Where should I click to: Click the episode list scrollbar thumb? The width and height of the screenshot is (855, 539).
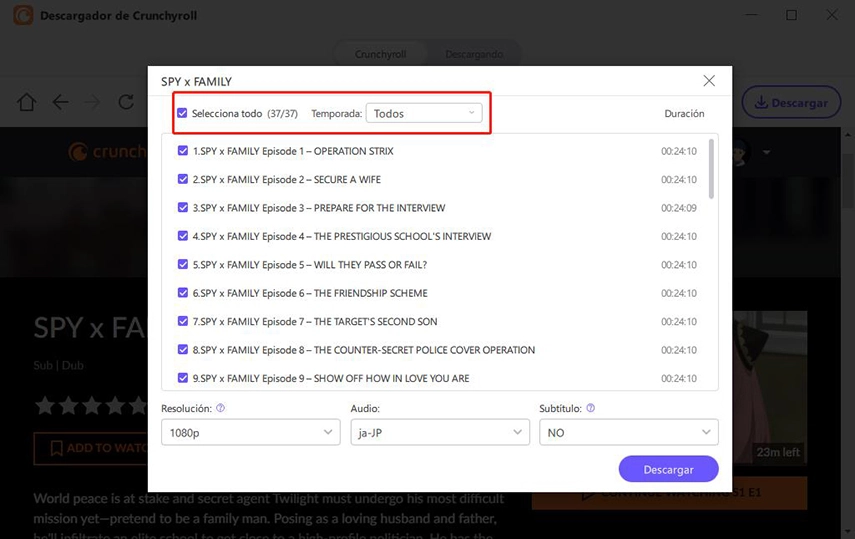[711, 169]
